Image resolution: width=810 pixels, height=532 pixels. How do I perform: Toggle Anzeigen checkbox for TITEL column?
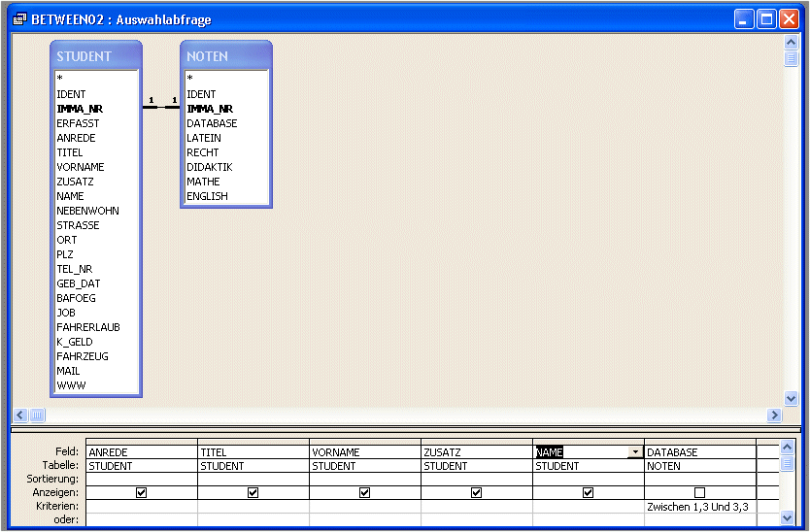click(x=253, y=492)
